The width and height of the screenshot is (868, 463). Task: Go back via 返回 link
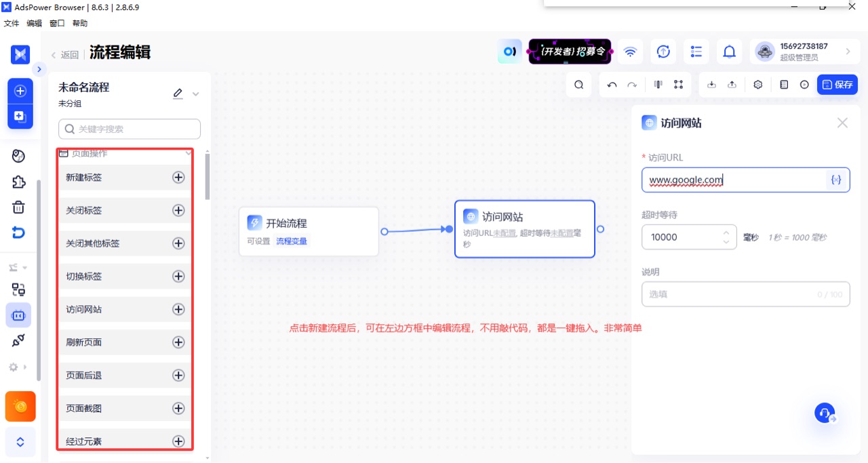65,55
